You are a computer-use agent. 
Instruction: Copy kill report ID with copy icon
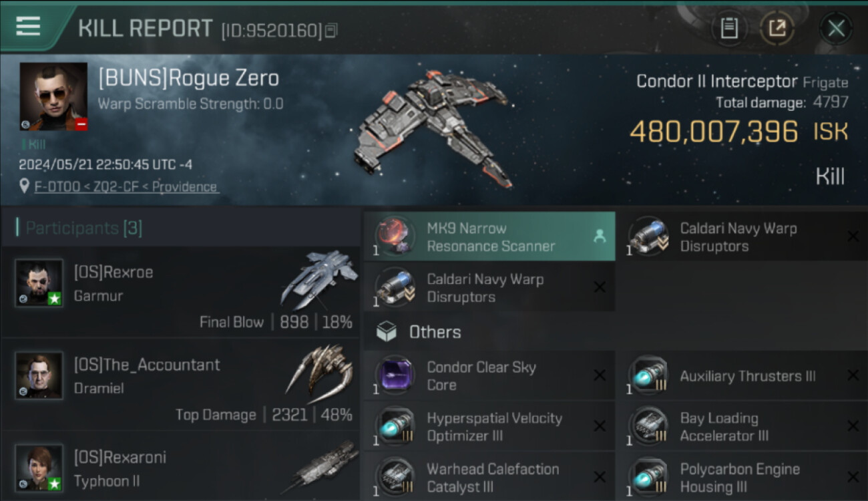[x=331, y=30]
